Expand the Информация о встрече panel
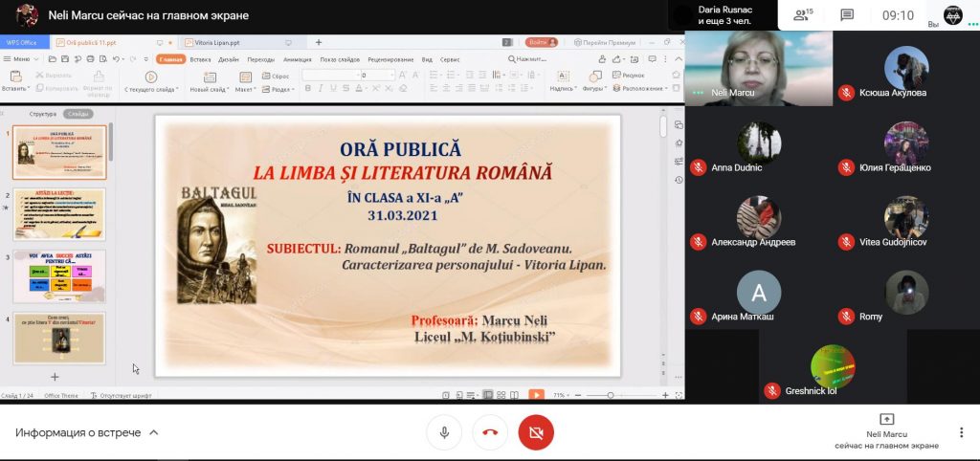The width and height of the screenshot is (980, 461). pos(86,432)
